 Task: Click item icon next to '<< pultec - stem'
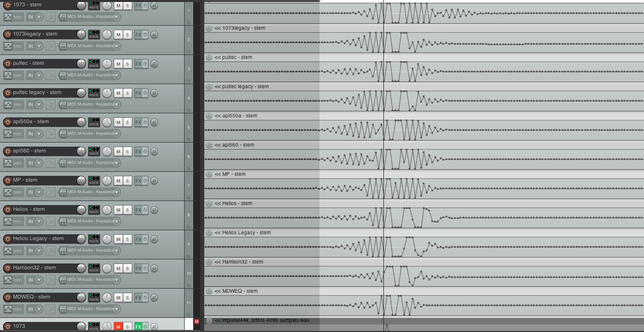(209, 58)
